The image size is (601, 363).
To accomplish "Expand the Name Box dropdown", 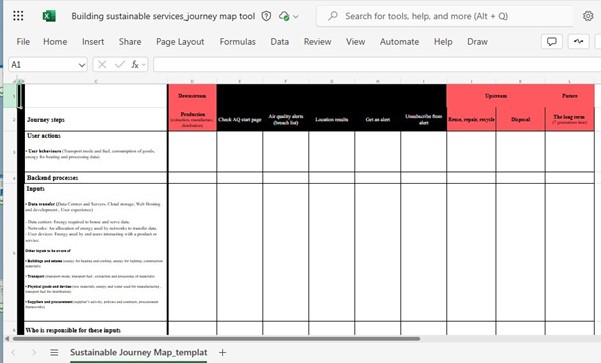I will pyautogui.click(x=82, y=65).
